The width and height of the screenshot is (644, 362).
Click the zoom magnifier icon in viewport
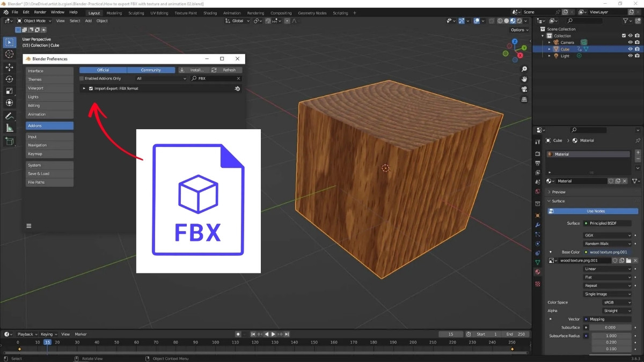[524, 69]
